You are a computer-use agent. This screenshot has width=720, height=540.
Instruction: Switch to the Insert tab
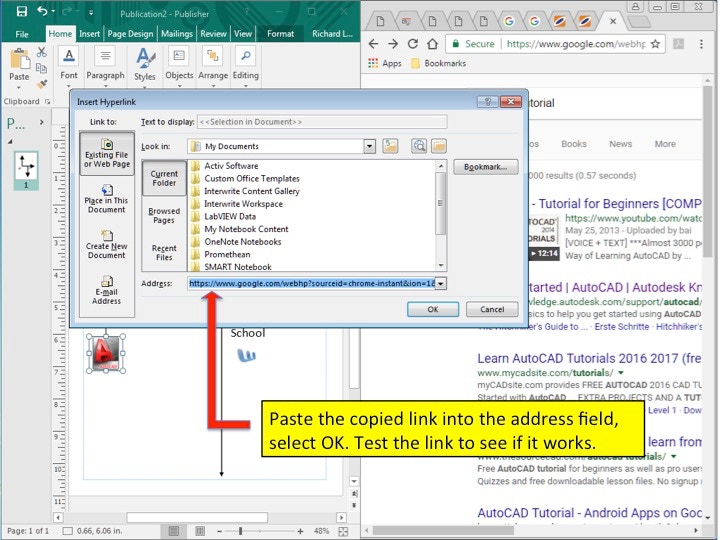pos(89,34)
